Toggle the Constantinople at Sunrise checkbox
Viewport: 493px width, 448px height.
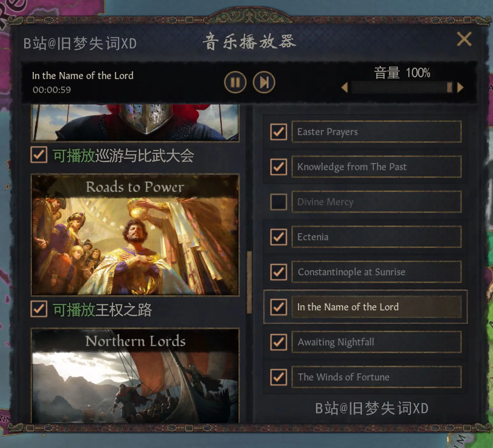coord(278,272)
